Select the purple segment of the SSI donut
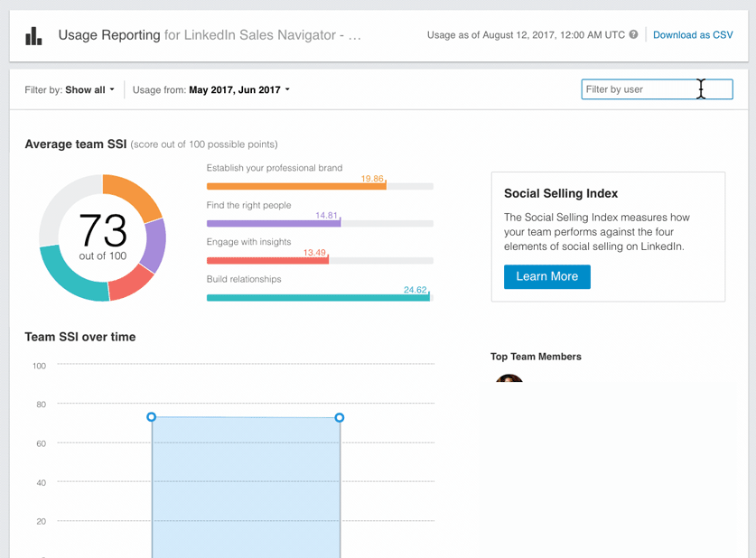The width and height of the screenshot is (756, 558). [154, 245]
